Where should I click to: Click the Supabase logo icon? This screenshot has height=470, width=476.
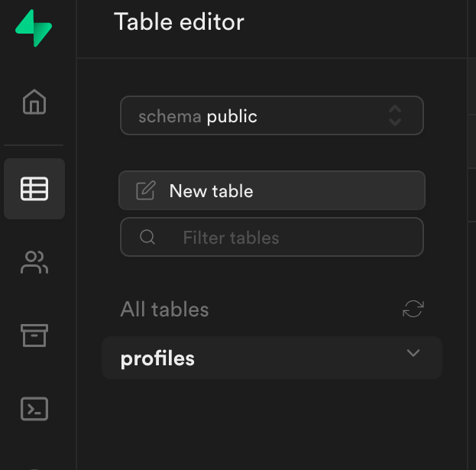pyautogui.click(x=34, y=28)
